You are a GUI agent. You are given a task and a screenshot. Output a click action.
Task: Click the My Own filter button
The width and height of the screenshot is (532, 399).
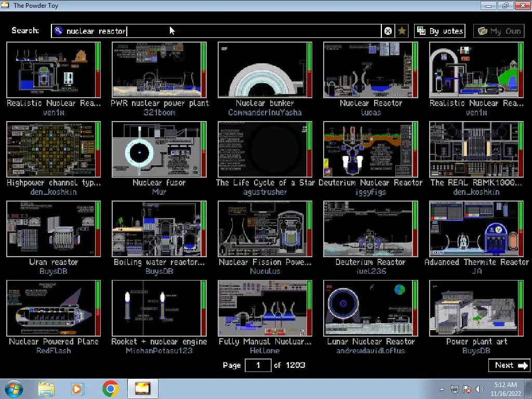coord(499,31)
